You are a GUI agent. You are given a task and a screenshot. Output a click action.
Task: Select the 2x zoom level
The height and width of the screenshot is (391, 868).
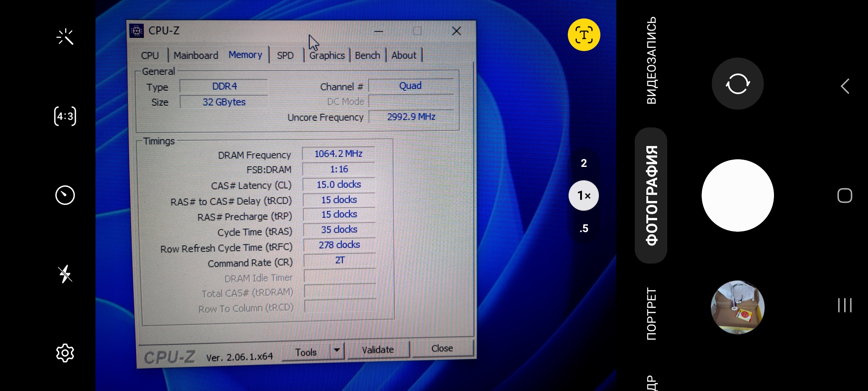coord(584,163)
